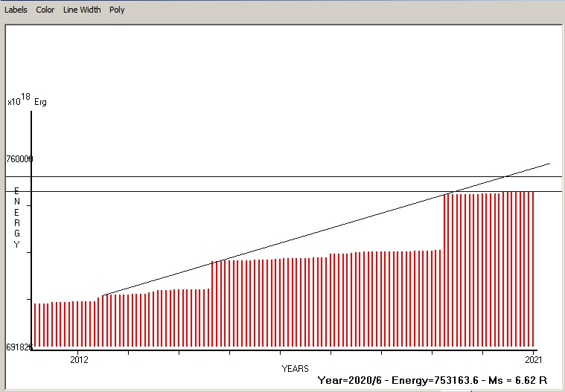
Task: Click the first bar of the highest step
Action: click(444, 270)
